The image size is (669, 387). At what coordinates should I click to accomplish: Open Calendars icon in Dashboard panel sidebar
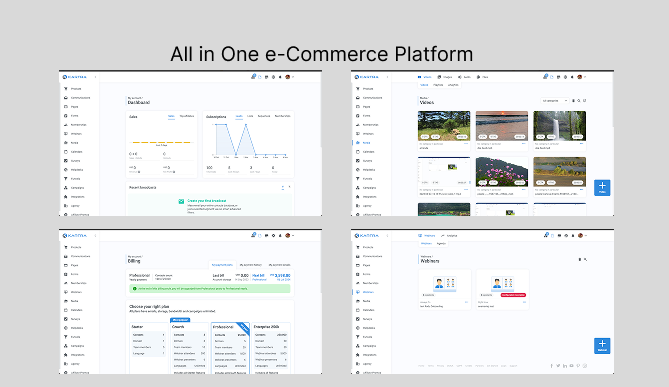pyautogui.click(x=66, y=151)
